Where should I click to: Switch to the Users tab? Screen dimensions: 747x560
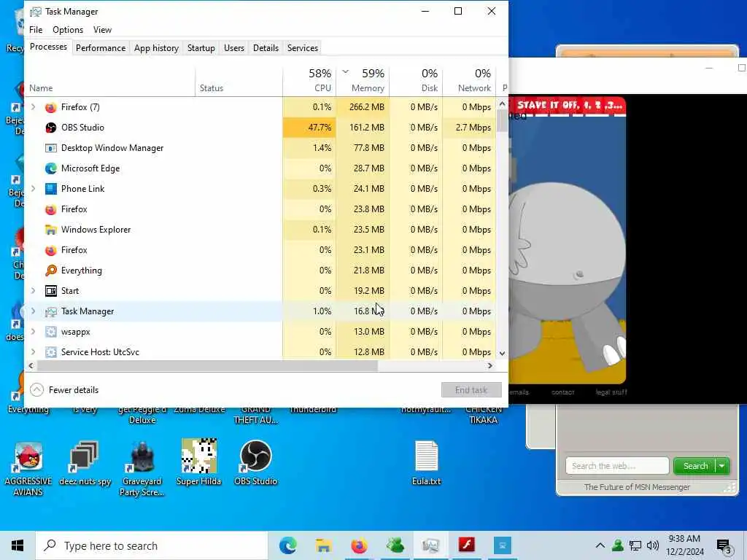tap(234, 48)
